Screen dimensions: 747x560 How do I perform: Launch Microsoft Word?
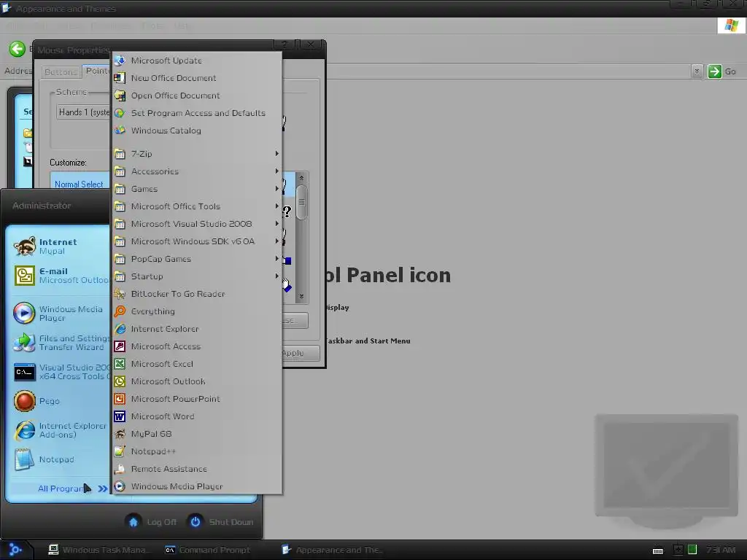click(197, 416)
